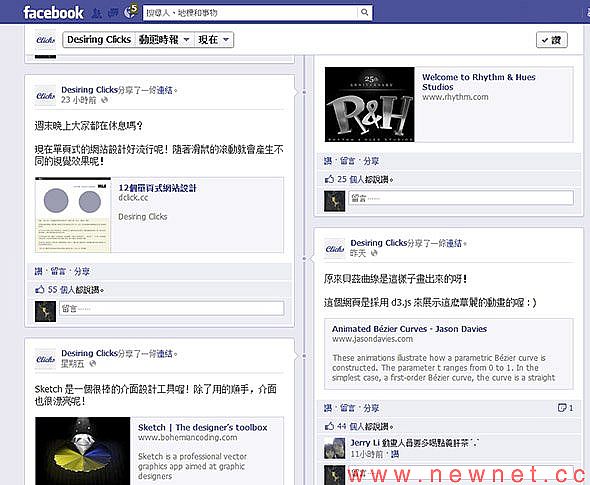The height and width of the screenshot is (485, 590).
Task: Click comment box under 25 likes post
Action: point(461,198)
